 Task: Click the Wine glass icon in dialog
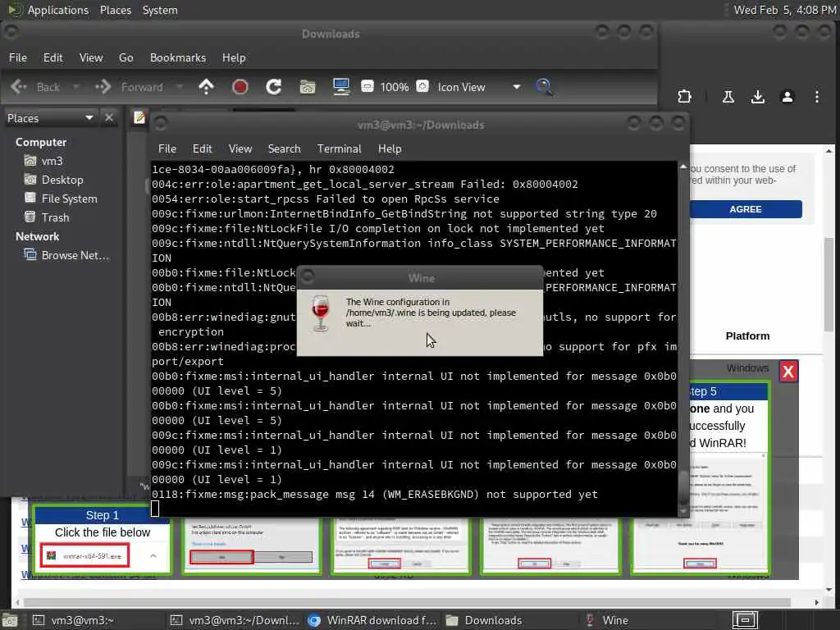point(321,313)
